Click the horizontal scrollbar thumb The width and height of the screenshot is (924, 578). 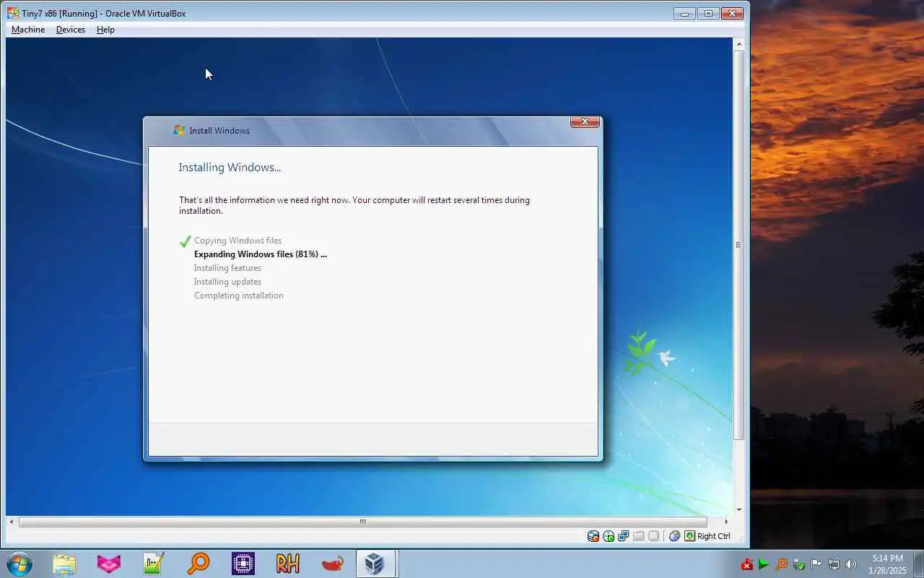coord(362,522)
